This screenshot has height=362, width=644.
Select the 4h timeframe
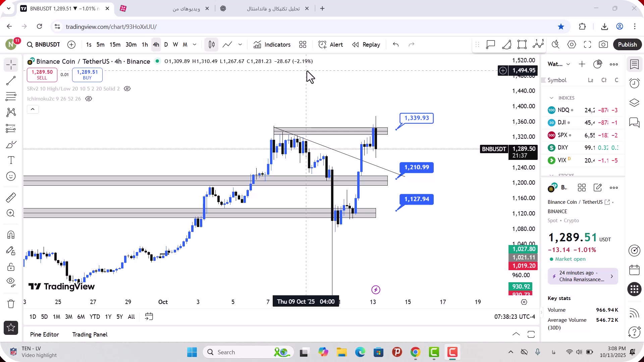point(156,45)
